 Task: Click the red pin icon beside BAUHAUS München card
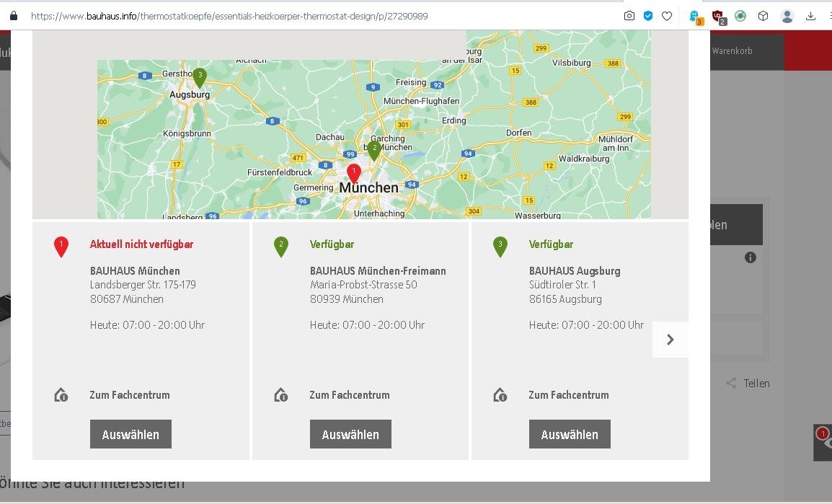[61, 247]
